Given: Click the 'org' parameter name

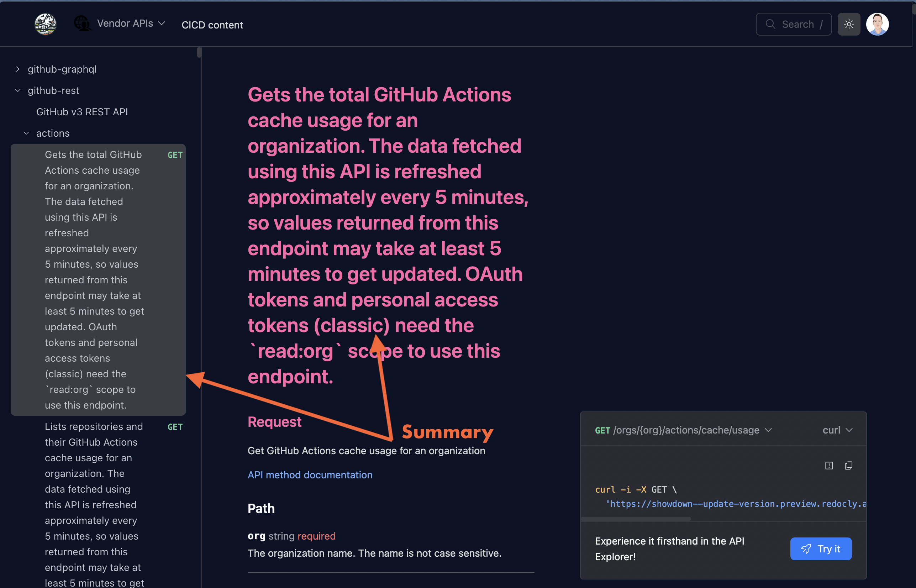Looking at the screenshot, I should point(257,536).
